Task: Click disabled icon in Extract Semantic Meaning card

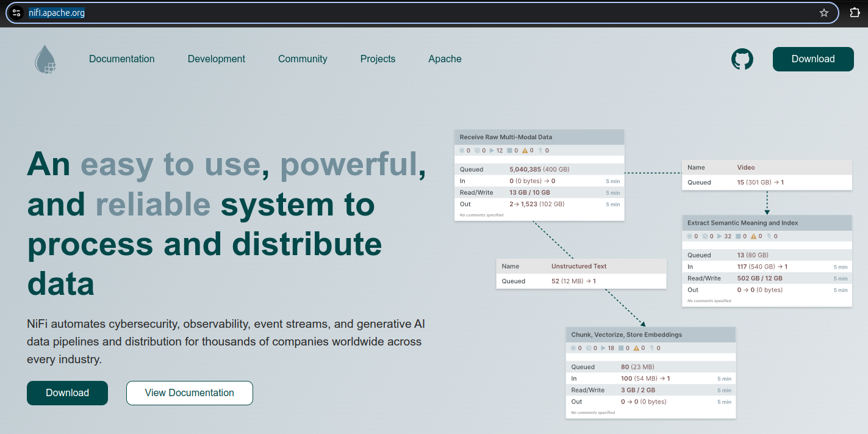Action: 769,236
